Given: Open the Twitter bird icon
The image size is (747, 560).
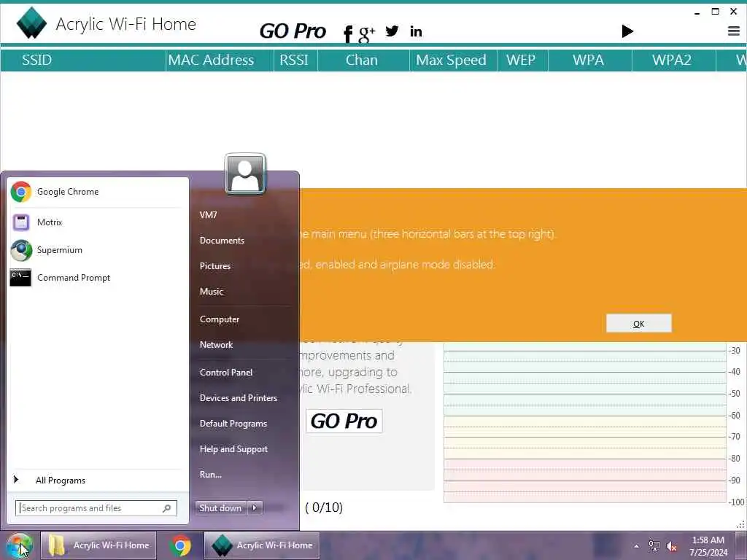Looking at the screenshot, I should click(x=392, y=31).
